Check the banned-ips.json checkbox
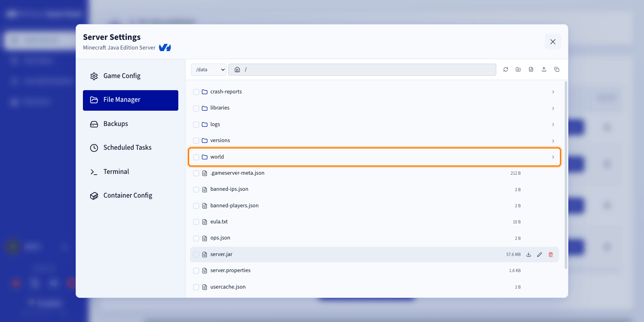644x322 pixels. point(196,190)
